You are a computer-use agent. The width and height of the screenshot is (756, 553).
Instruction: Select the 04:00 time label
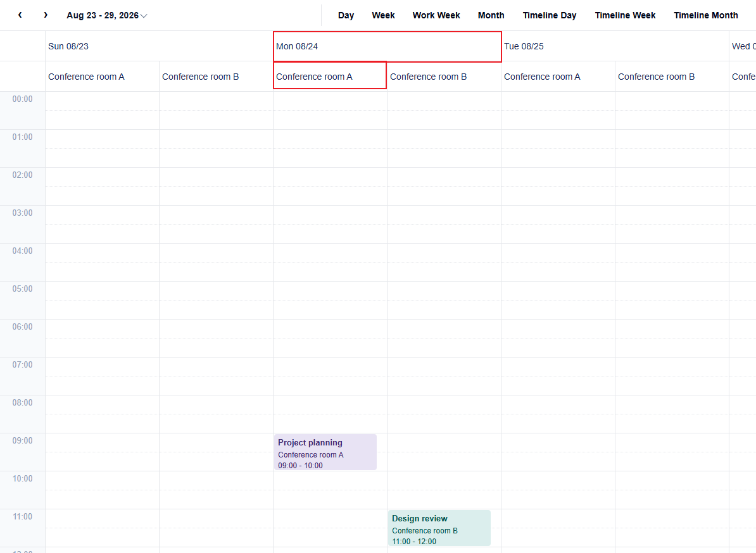tap(23, 251)
